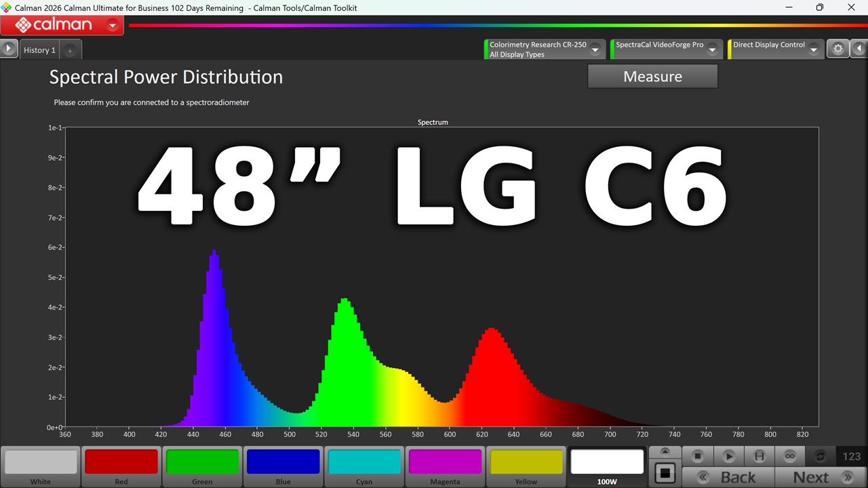The image size is (868, 488).
Task: Expand the pattern window options arrow
Action: [665, 451]
